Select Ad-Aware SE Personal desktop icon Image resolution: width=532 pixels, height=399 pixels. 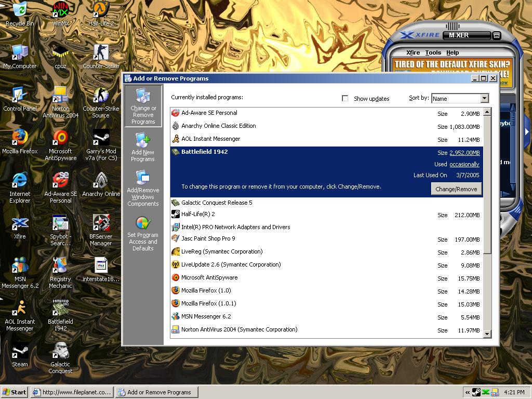[x=60, y=187]
